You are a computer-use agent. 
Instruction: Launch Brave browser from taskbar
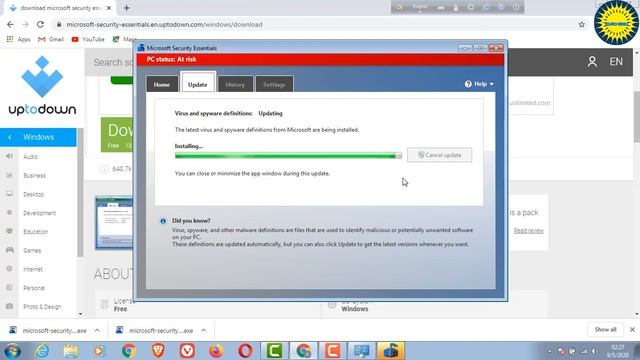pos(158,351)
